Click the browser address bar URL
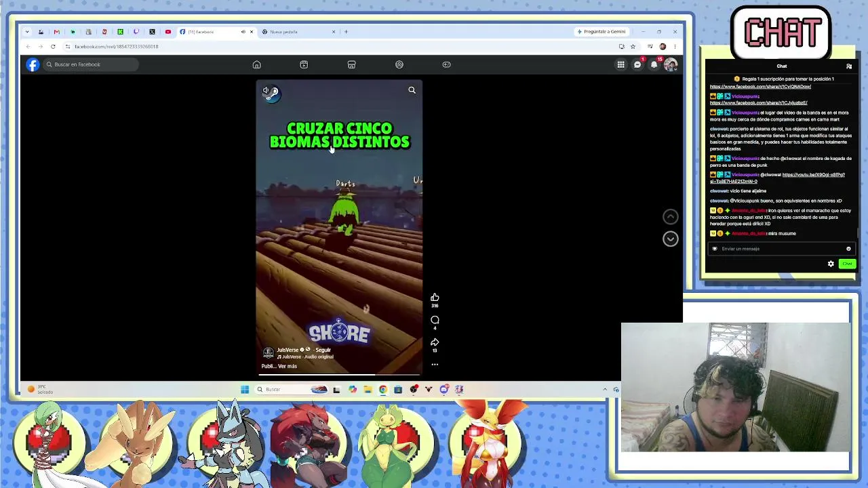The image size is (868, 488). click(x=116, y=47)
